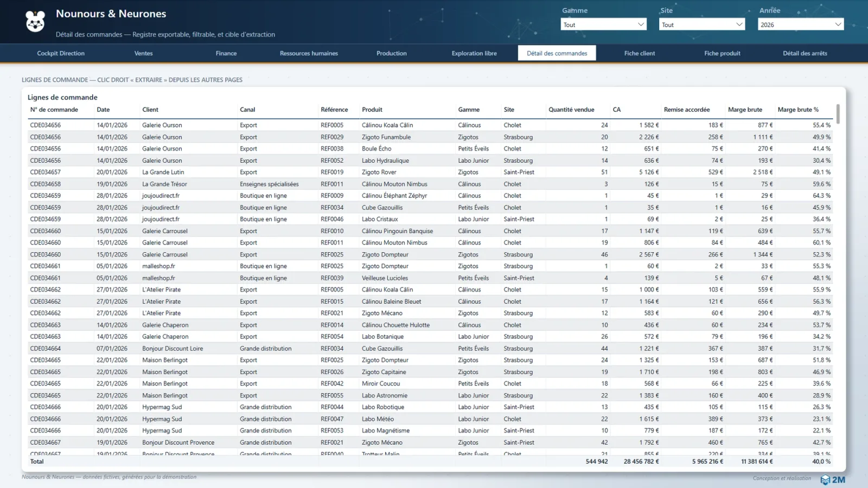Click product cell Câlinou Éléphant Zéphyr
This screenshot has height=488, width=868.
tap(394, 196)
